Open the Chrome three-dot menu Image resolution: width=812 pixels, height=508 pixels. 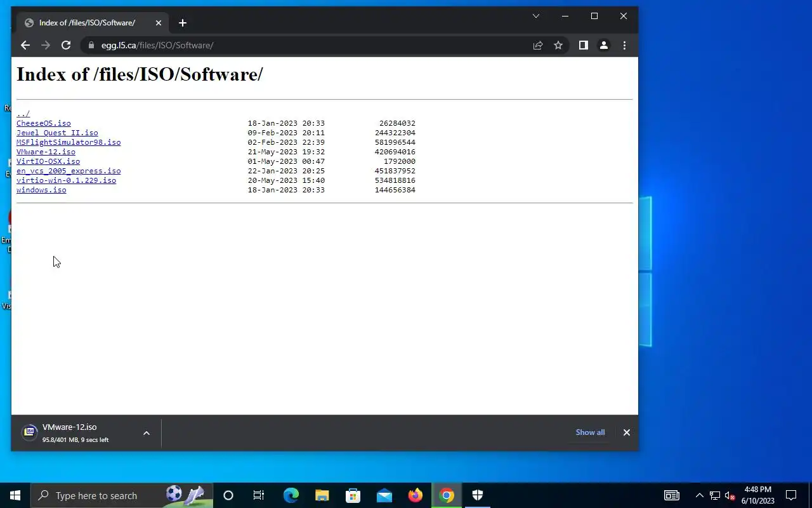[x=624, y=45]
